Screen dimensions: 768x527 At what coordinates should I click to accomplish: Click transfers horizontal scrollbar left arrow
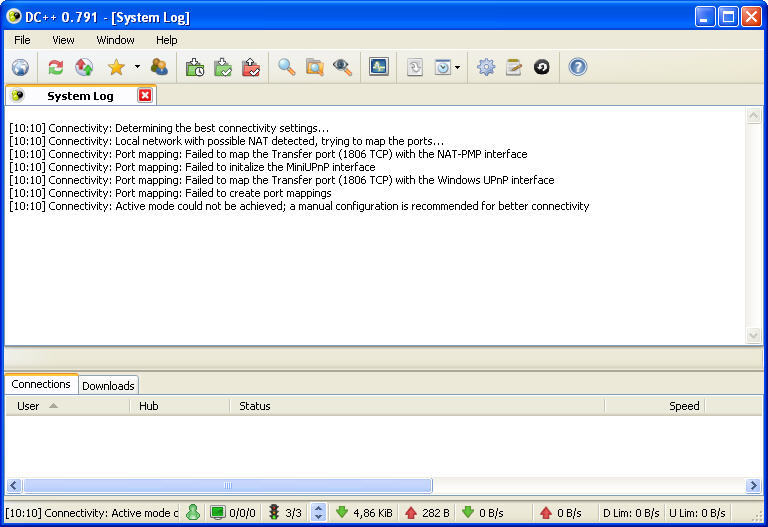point(13,485)
